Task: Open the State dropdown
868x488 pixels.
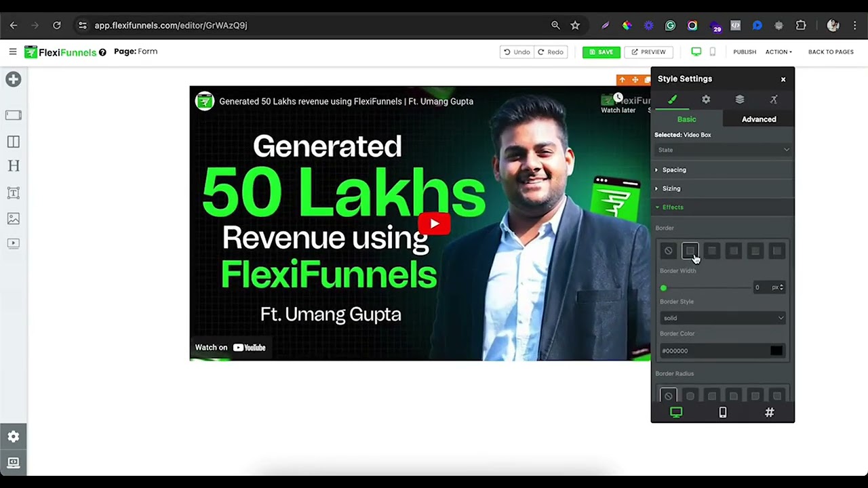Action: point(723,150)
